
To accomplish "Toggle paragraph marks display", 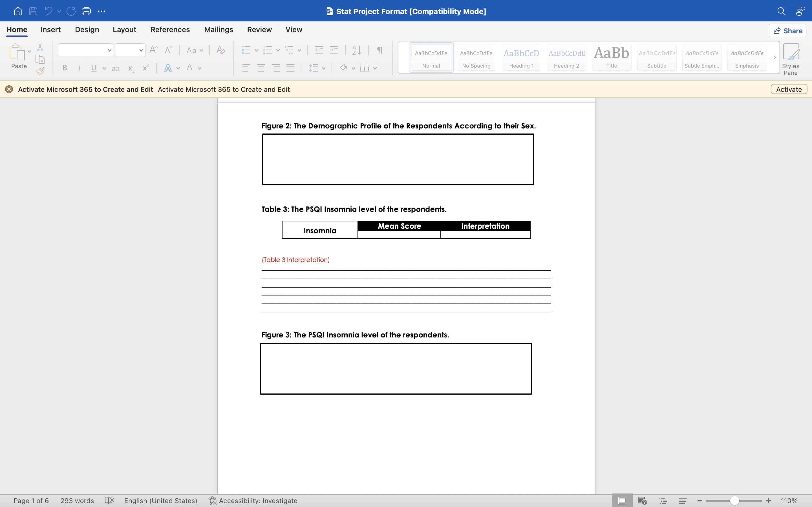I will click(x=380, y=50).
